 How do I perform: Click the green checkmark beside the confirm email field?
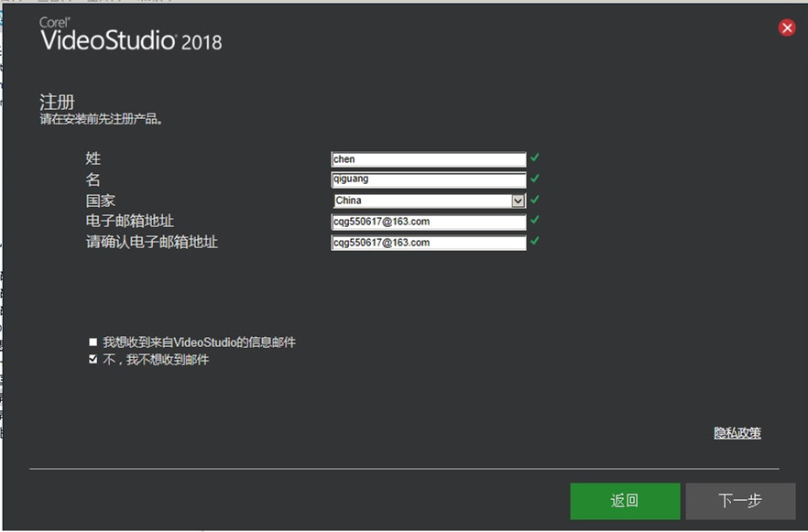(535, 241)
